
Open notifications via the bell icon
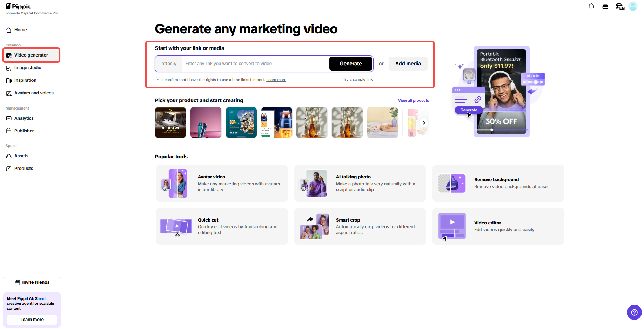click(x=591, y=6)
